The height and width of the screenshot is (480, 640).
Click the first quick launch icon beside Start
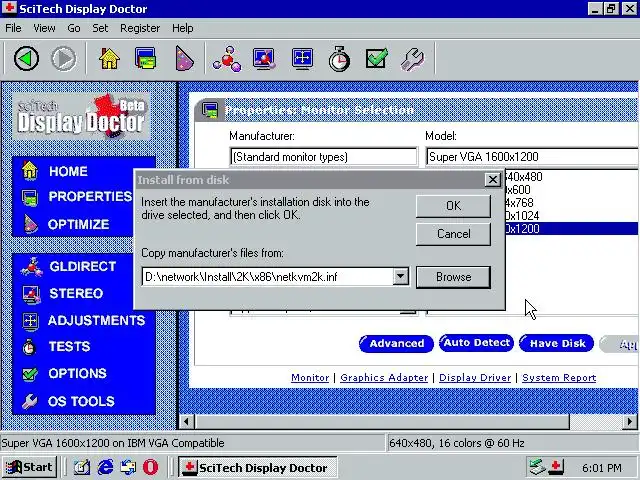pyautogui.click(x=82, y=467)
